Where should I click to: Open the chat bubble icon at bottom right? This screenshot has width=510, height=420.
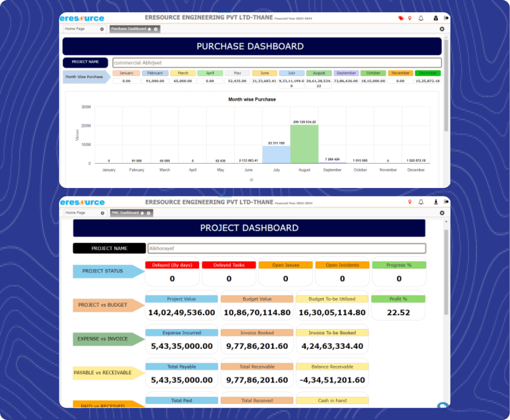pos(442,406)
